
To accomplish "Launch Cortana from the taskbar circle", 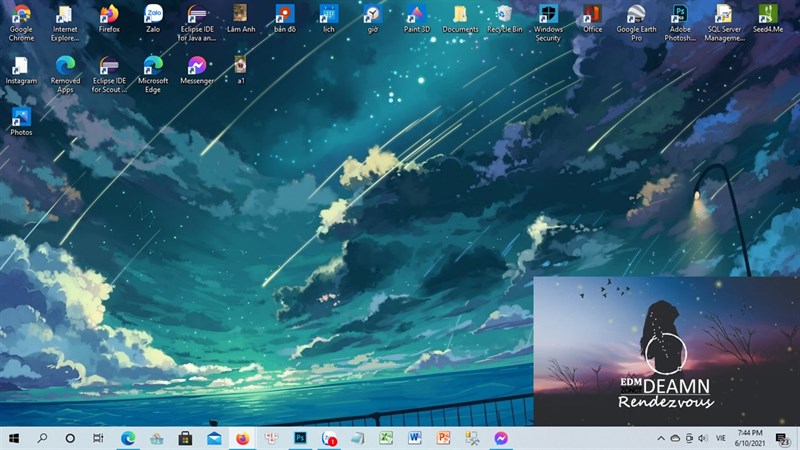I will point(70,438).
